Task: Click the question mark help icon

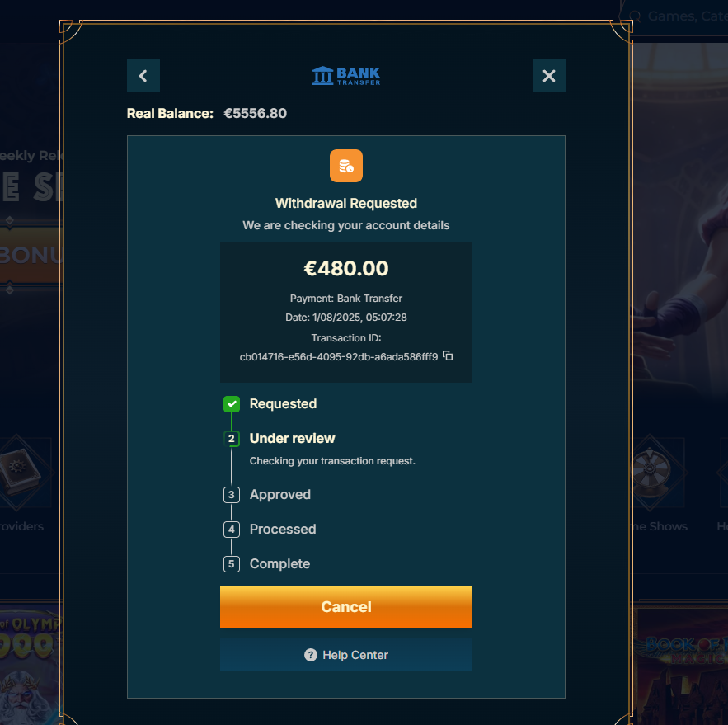Action: [x=311, y=655]
